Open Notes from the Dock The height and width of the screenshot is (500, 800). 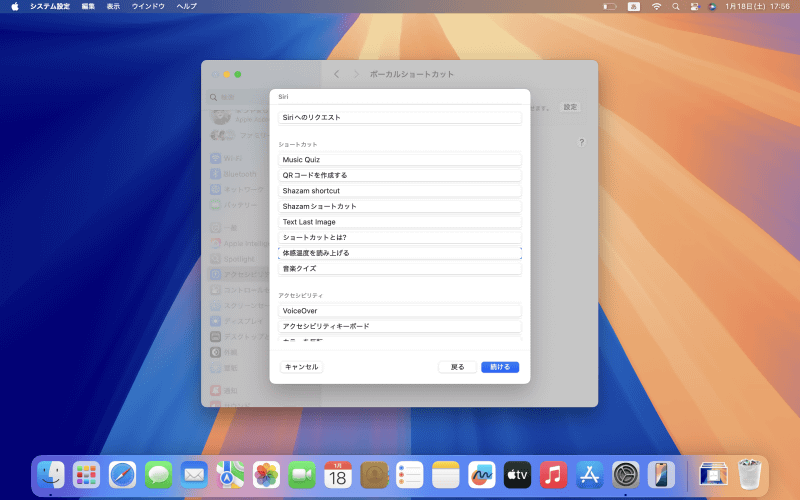click(x=446, y=475)
